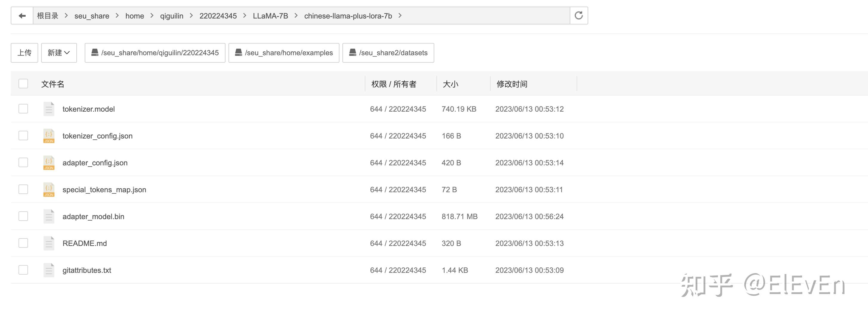Expand chevron after 根目录 breadcrumb
The height and width of the screenshot is (320, 868).
point(67,16)
